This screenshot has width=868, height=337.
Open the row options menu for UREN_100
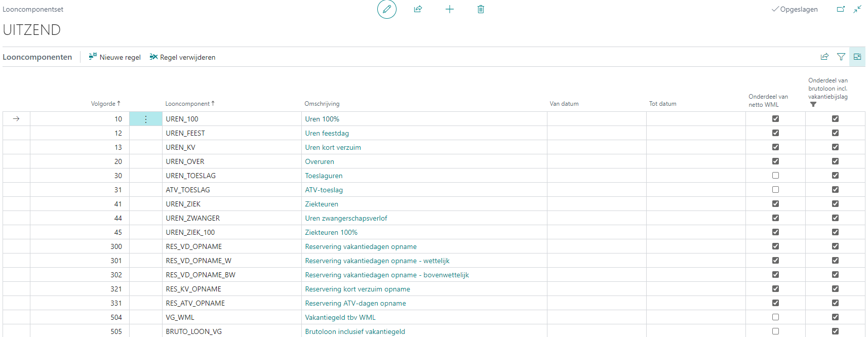(146, 119)
